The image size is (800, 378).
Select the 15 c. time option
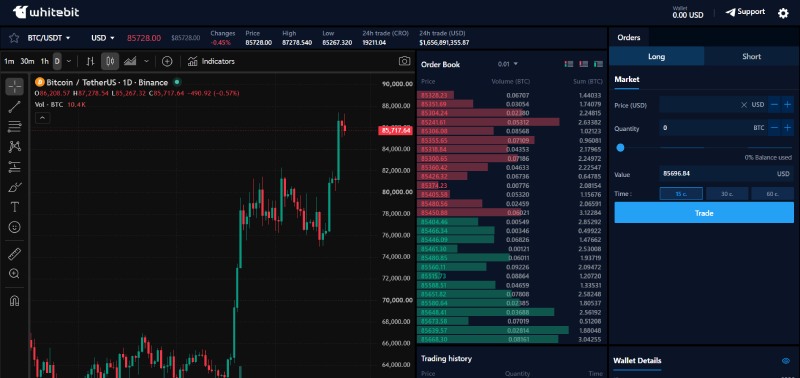pos(681,194)
